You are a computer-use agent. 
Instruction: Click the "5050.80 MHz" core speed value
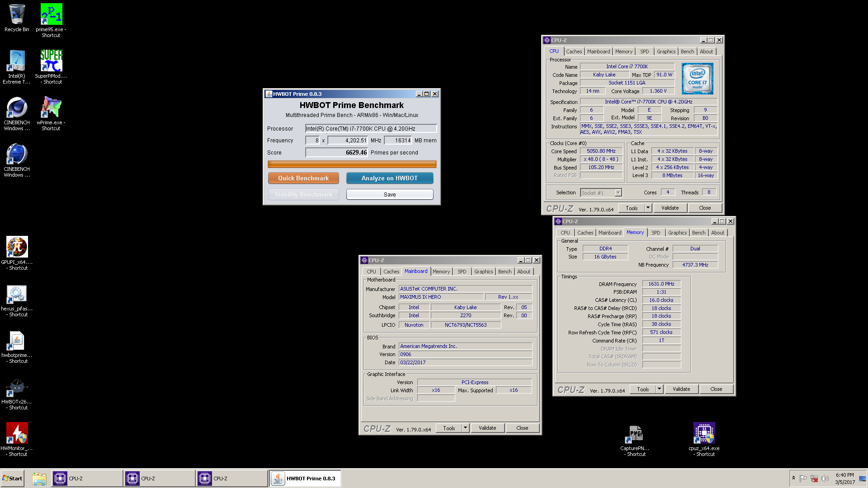601,151
